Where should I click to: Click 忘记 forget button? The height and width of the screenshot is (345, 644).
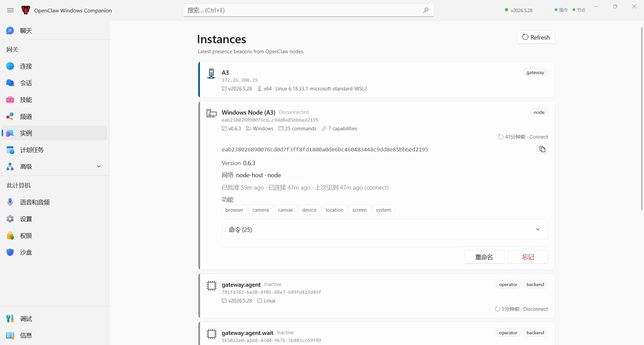click(528, 257)
